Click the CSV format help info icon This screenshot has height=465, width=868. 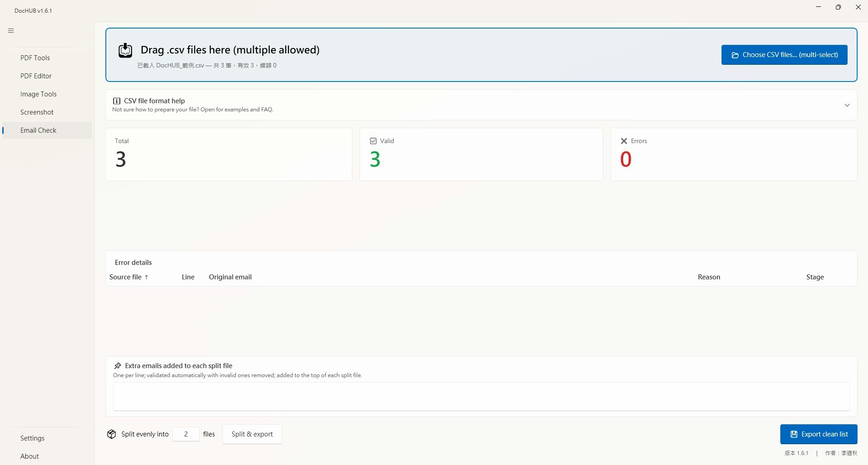[x=116, y=101]
